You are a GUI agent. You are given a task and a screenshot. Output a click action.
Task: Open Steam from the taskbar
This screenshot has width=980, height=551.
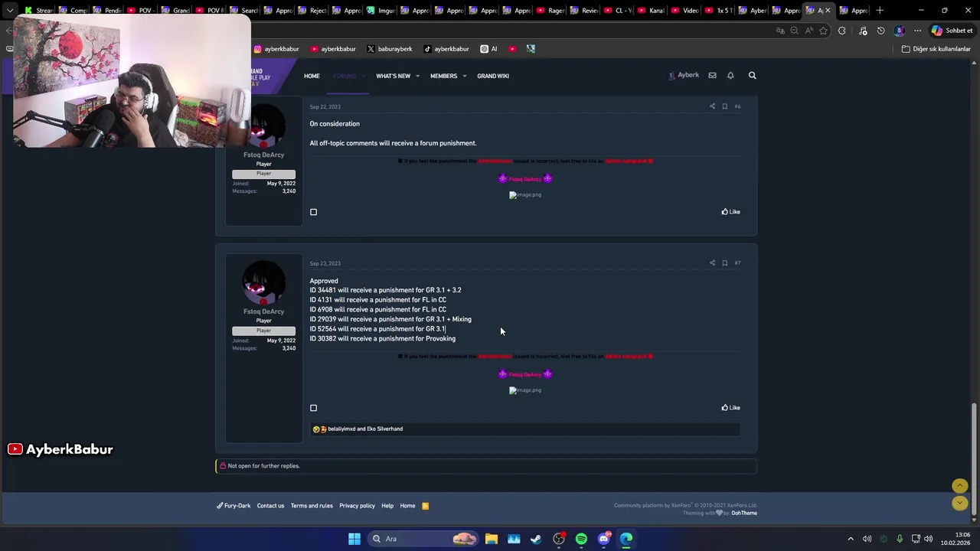536,539
